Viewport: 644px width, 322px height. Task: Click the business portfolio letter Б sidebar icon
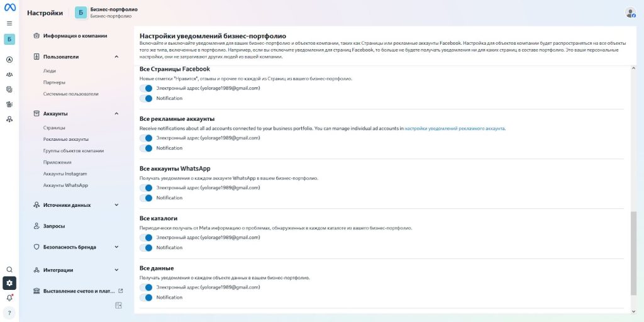click(x=9, y=40)
